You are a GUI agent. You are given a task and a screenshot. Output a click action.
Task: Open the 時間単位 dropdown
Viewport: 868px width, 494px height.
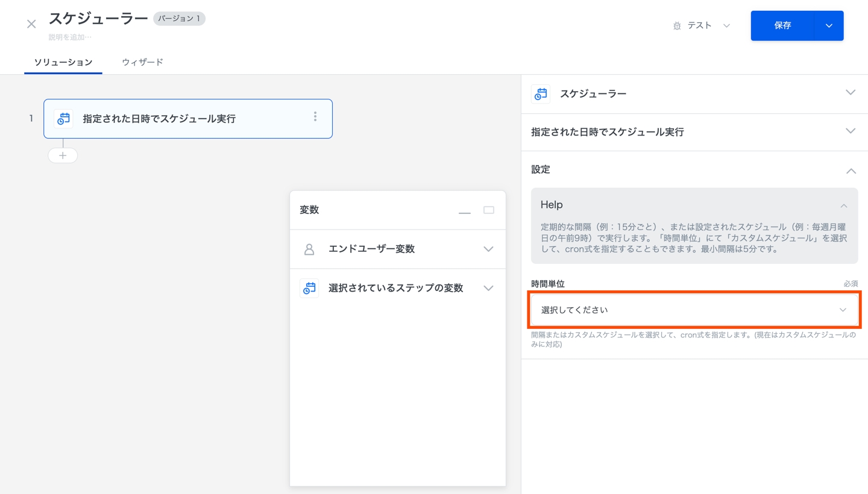pyautogui.click(x=694, y=310)
